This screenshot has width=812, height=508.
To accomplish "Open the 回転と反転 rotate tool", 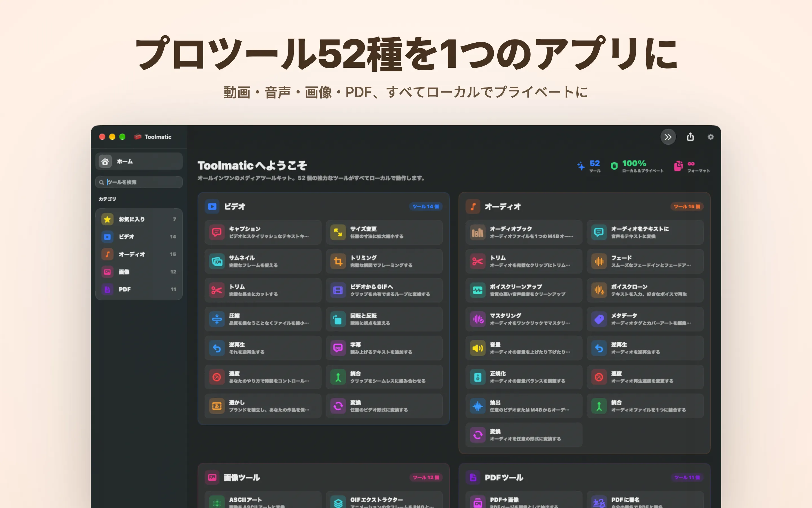I will point(384,319).
